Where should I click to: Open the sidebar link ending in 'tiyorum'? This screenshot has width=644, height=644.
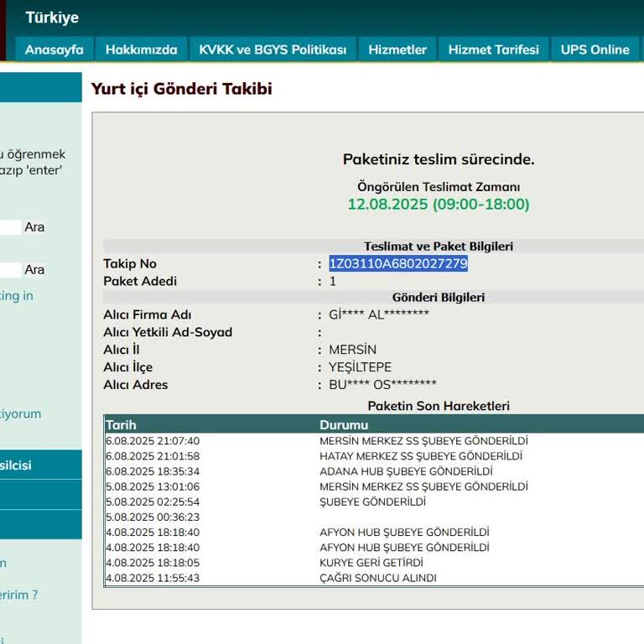tap(20, 413)
